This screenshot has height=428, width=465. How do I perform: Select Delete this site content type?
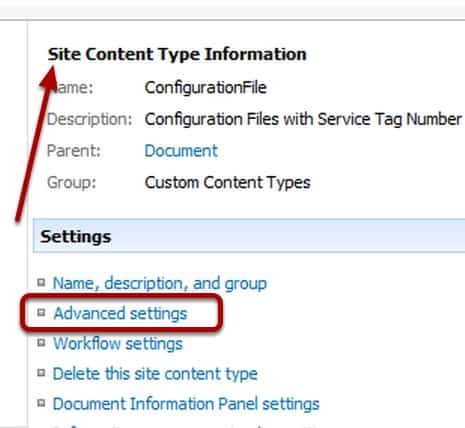(155, 374)
